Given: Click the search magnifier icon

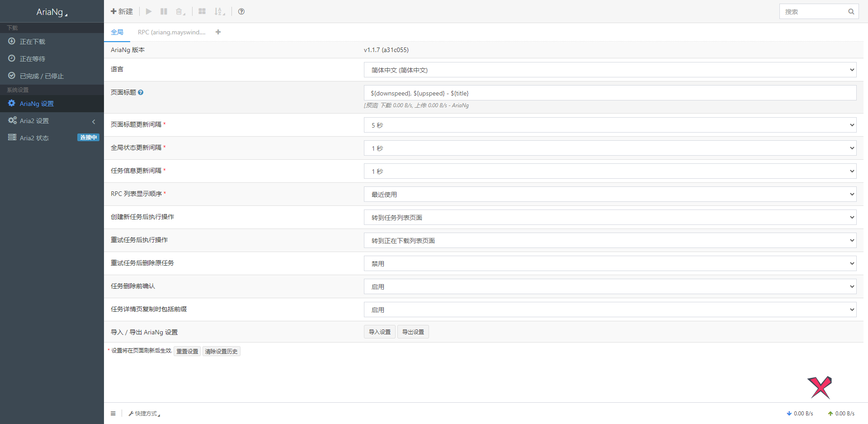Looking at the screenshot, I should pyautogui.click(x=851, y=11).
